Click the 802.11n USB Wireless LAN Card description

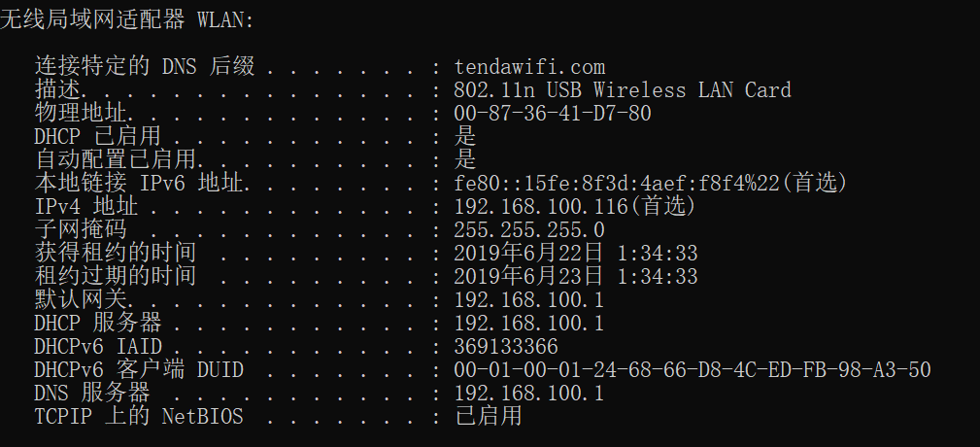click(x=623, y=90)
